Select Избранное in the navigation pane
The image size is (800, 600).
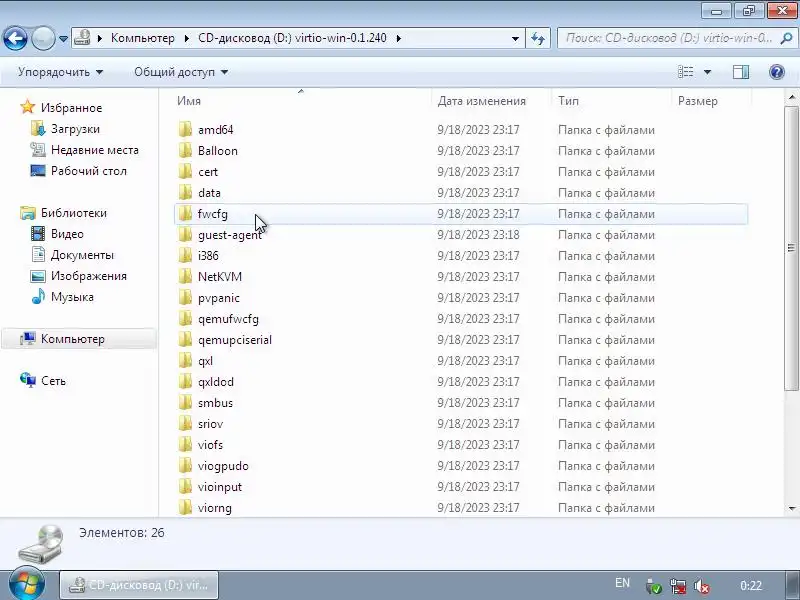[x=71, y=108]
